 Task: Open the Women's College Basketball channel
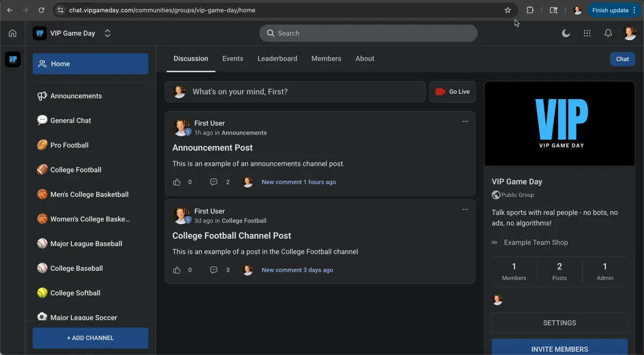(x=90, y=219)
